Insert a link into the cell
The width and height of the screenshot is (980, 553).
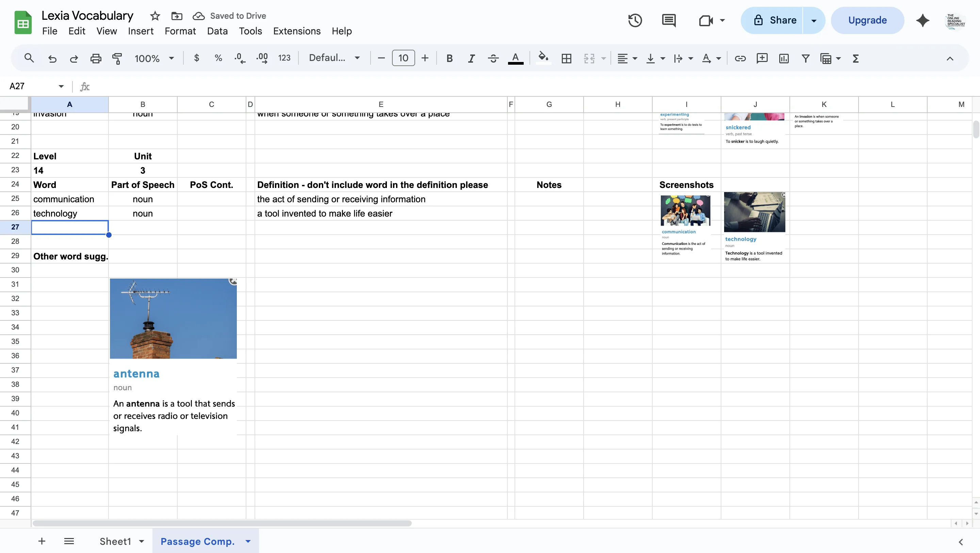pos(739,58)
